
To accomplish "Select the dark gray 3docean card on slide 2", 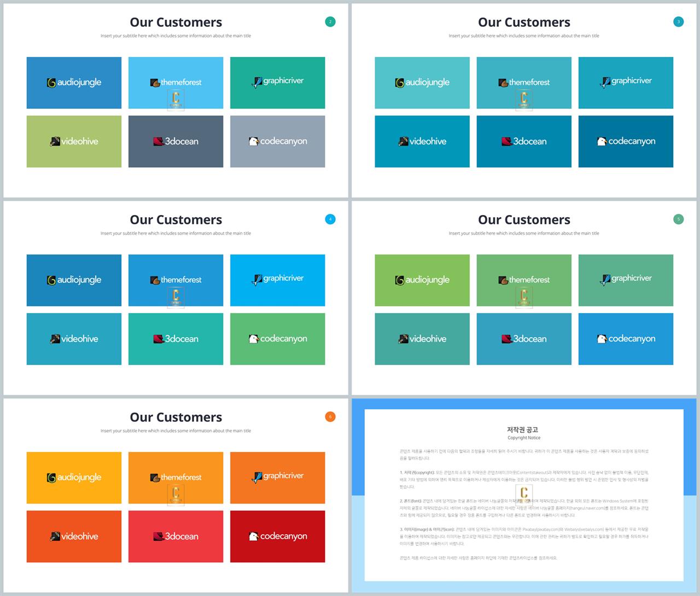I will 176,141.
